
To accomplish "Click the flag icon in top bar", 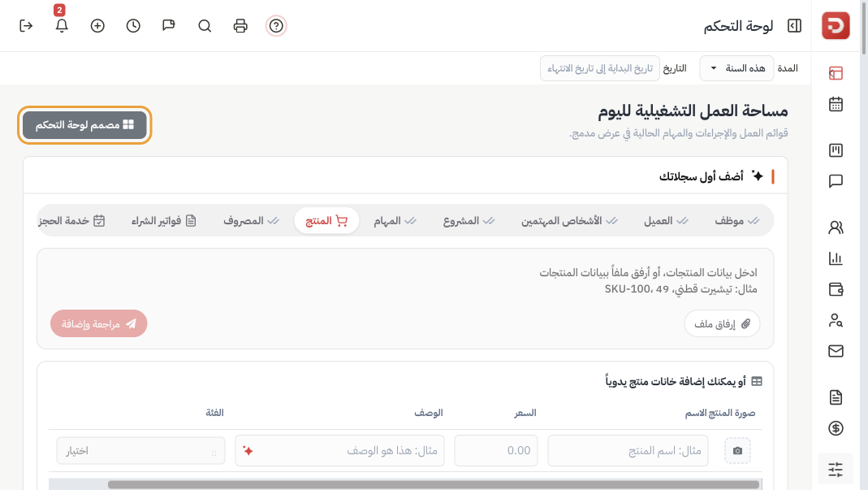I will tap(169, 25).
